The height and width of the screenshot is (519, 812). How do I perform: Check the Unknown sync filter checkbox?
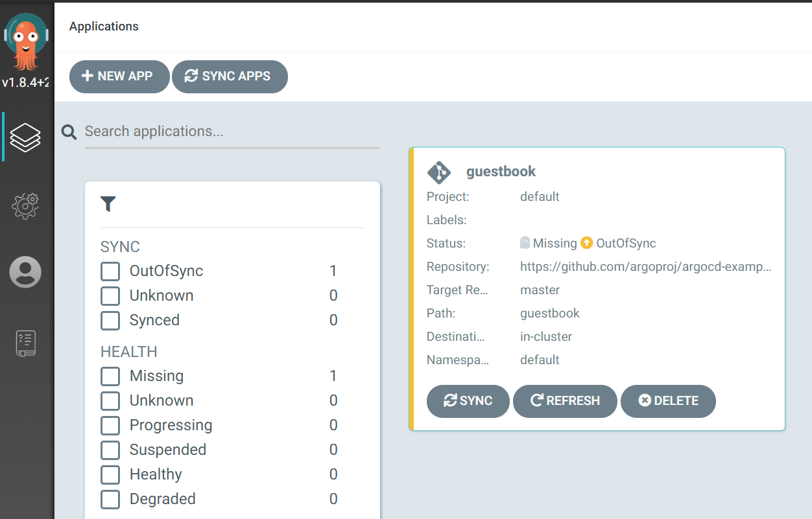click(x=110, y=296)
